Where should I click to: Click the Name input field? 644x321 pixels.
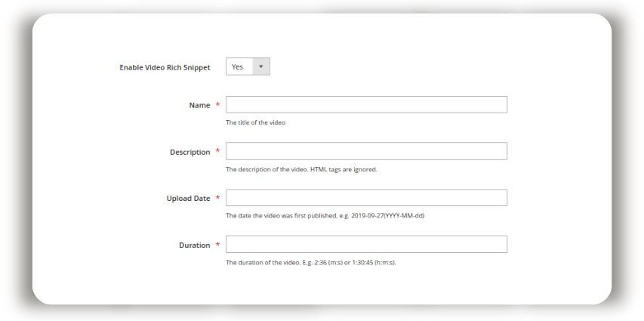366,104
